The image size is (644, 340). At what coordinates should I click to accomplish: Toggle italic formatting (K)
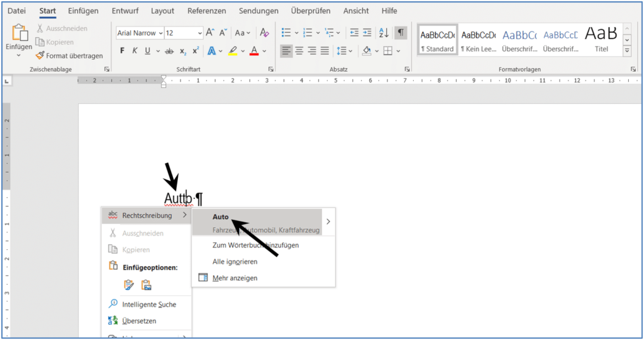tap(135, 51)
